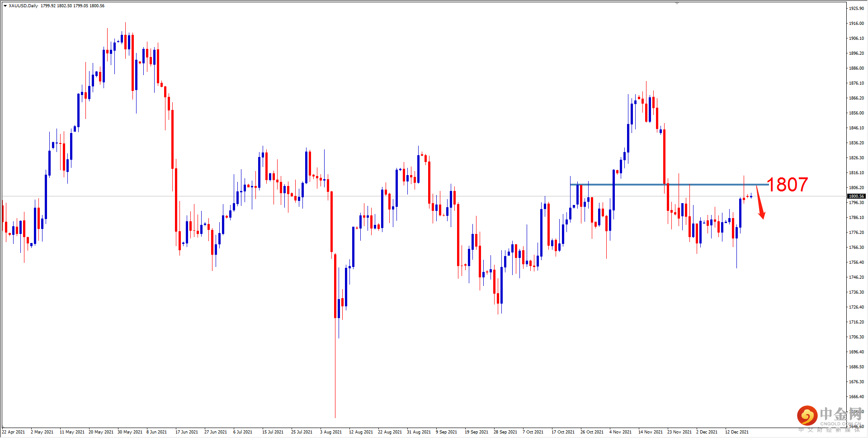Click the 17 Oct 2021 date label

point(563,432)
